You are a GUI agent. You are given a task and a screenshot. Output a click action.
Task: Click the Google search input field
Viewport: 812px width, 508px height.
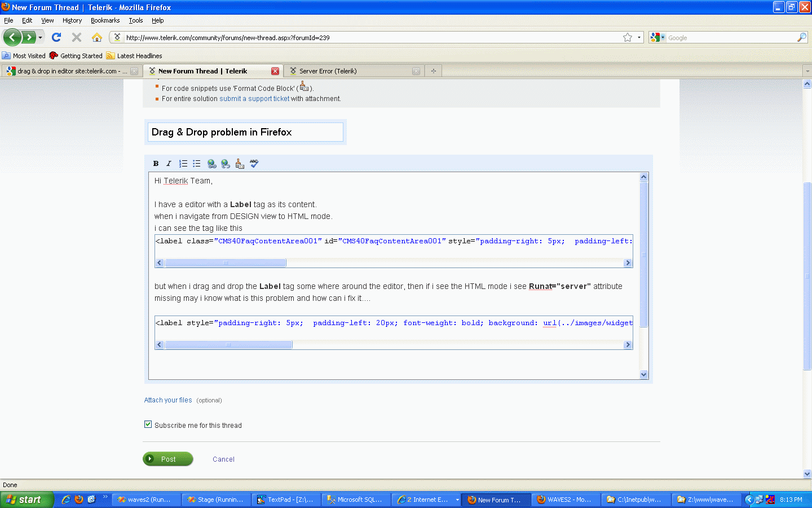(x=731, y=38)
